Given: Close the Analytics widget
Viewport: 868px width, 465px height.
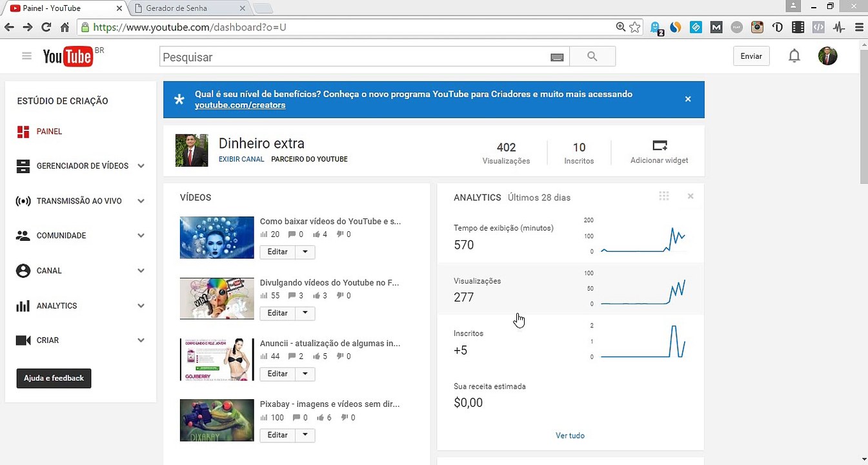Looking at the screenshot, I should click(x=691, y=196).
